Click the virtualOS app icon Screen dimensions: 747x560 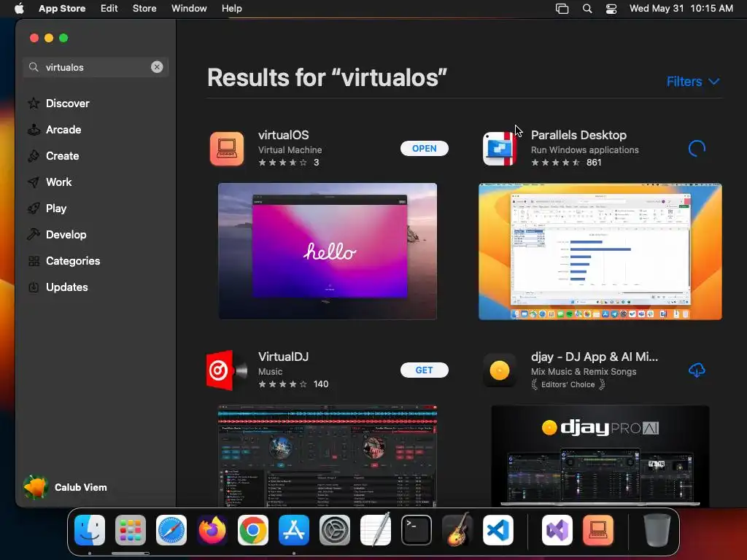click(x=227, y=149)
